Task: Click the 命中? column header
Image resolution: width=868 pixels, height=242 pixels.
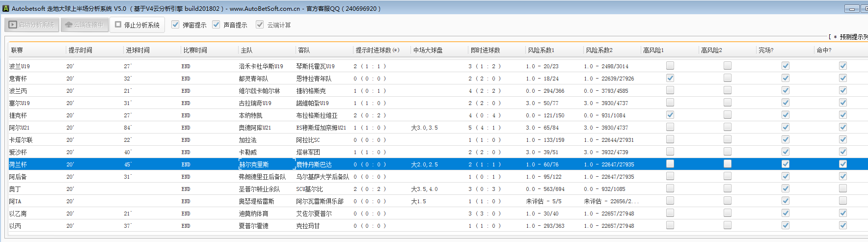Action: (x=824, y=50)
